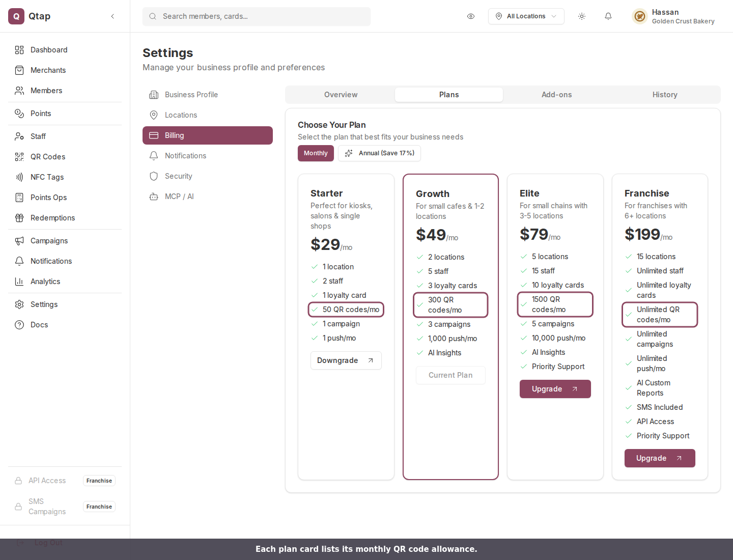The height and width of the screenshot is (560, 733).
Task: Click Campaigns megaphone icon
Action: coord(19,241)
